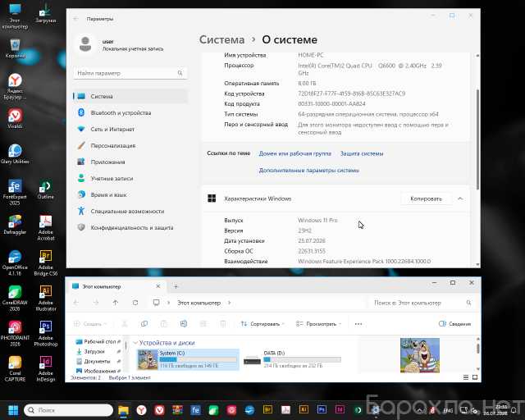Image resolution: width=525 pixels, height=420 pixels.
Task: Open Adobe Illustrator desktop icon
Action: pos(46,298)
